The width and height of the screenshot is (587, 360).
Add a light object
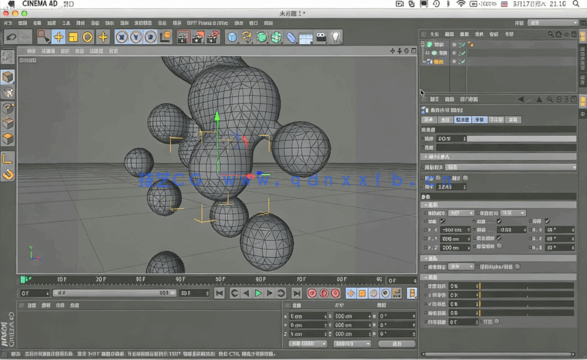pyautogui.click(x=336, y=37)
